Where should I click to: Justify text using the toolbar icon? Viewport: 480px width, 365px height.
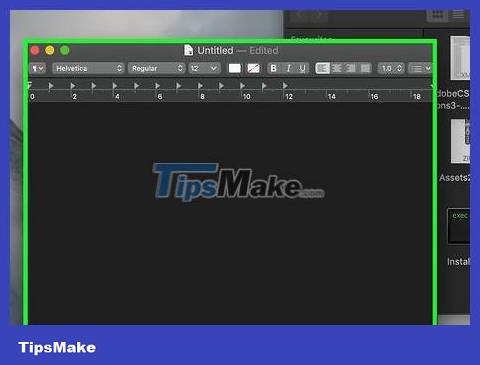click(365, 68)
